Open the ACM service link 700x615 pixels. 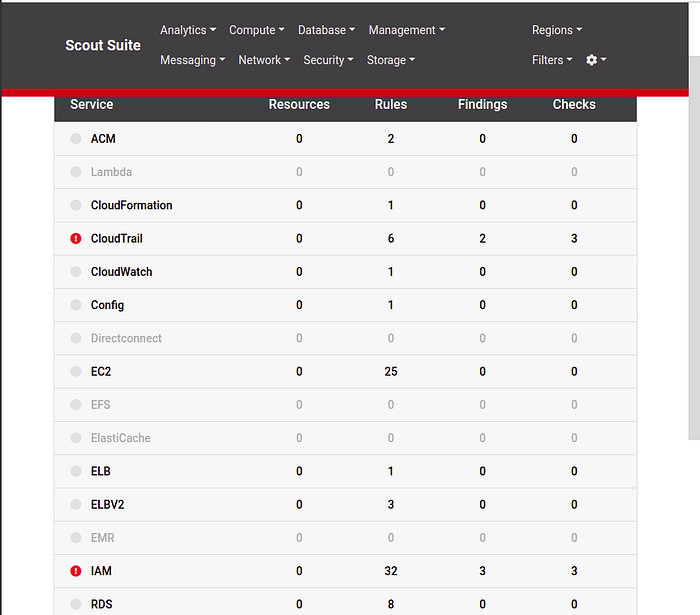point(103,139)
